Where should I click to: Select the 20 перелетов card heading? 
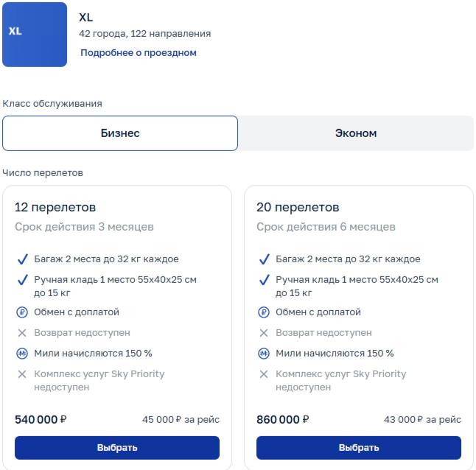click(x=298, y=207)
